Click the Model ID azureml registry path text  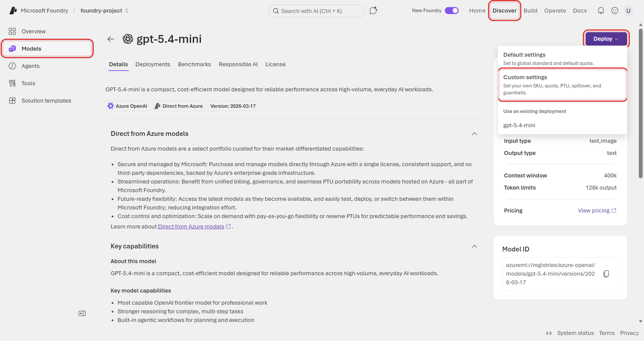[551, 274]
